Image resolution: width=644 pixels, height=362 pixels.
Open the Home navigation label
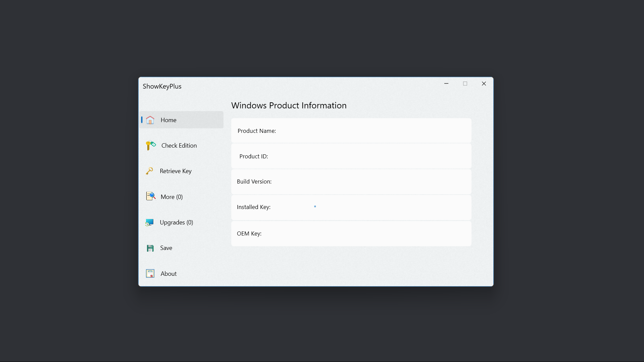click(168, 120)
